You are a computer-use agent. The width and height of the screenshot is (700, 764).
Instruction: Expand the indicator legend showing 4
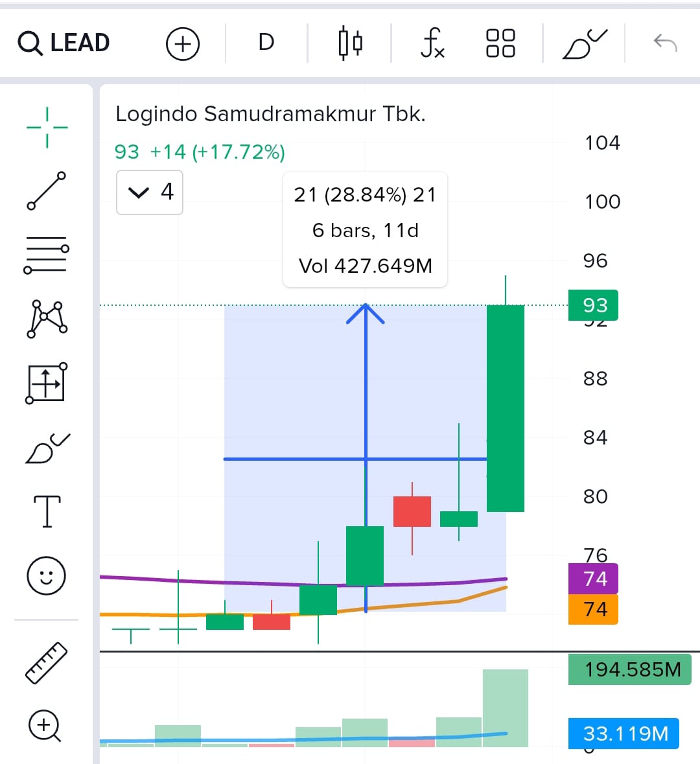(150, 192)
